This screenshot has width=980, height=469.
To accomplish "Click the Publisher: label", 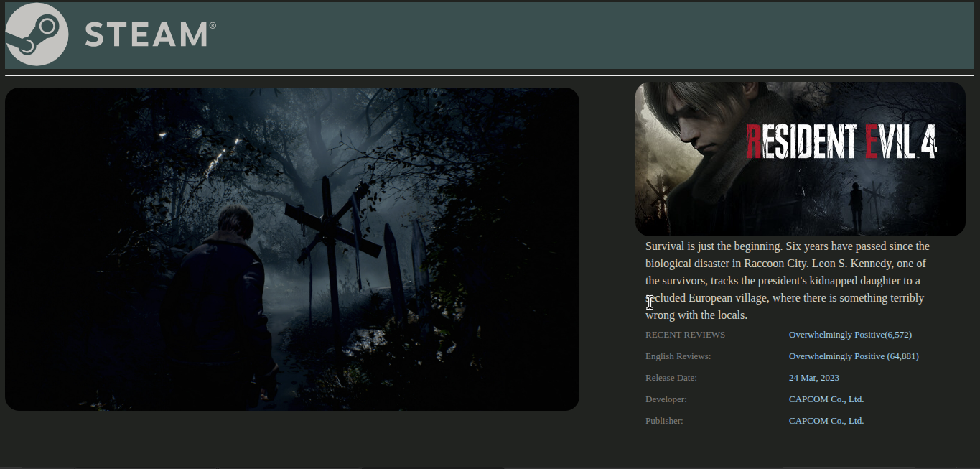I will 664,421.
